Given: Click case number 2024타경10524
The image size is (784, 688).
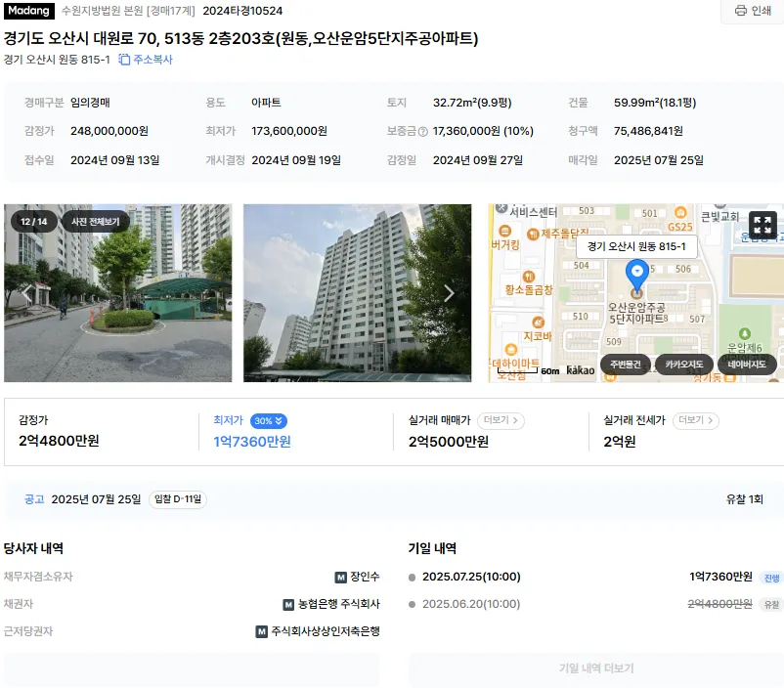Looking at the screenshot, I should click(242, 11).
